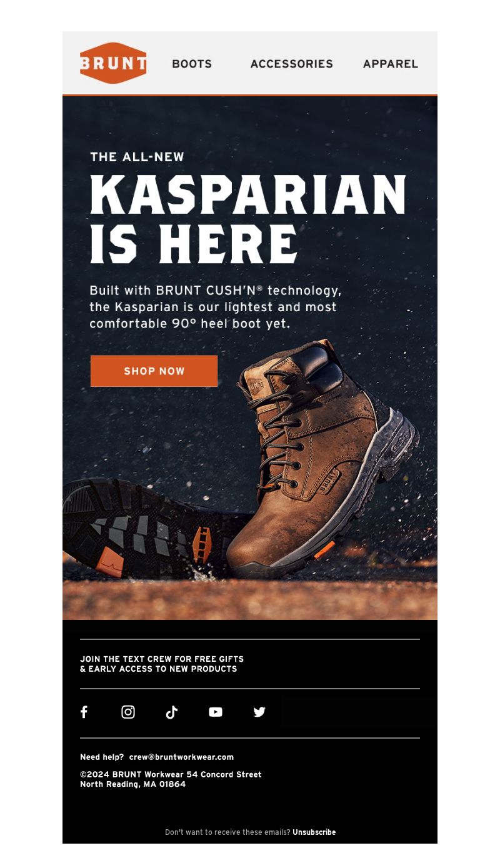Screen dimensions: 500x868
Task: Click the KASPARIAN IS HERE headline
Action: coord(248,219)
